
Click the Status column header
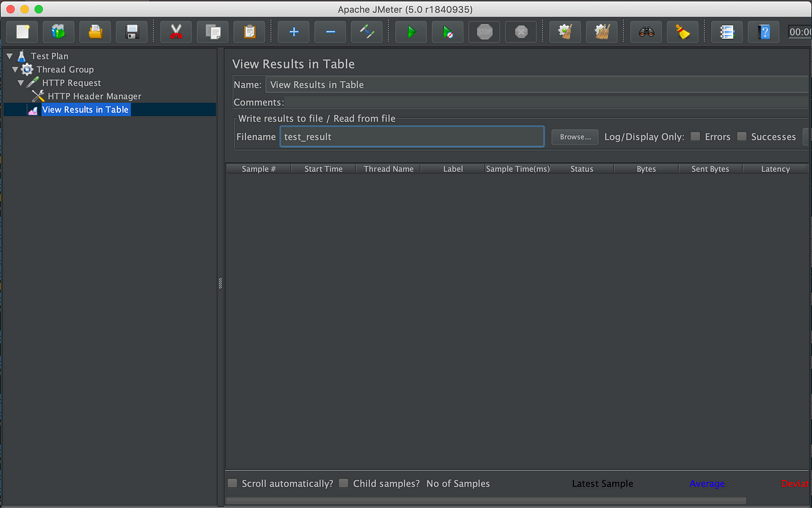[582, 169]
